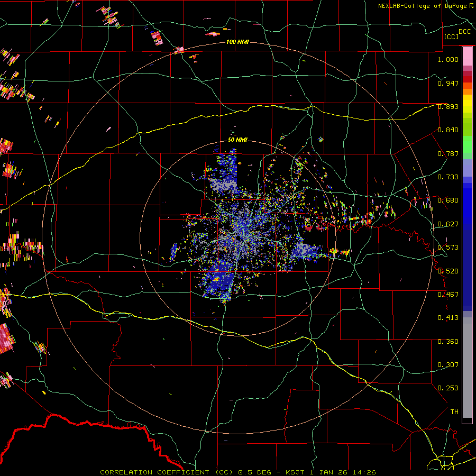Click the Correlation Coefficient caption at the bottom

pos(237,472)
